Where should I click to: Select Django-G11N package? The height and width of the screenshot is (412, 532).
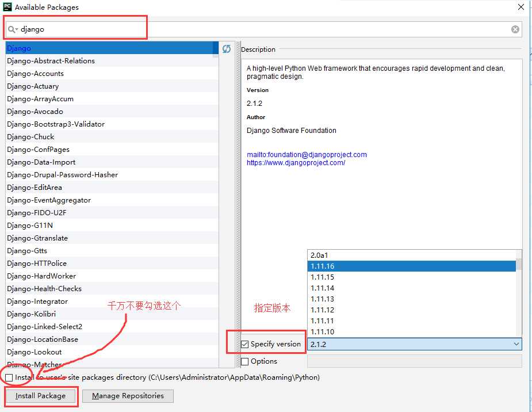click(112, 226)
